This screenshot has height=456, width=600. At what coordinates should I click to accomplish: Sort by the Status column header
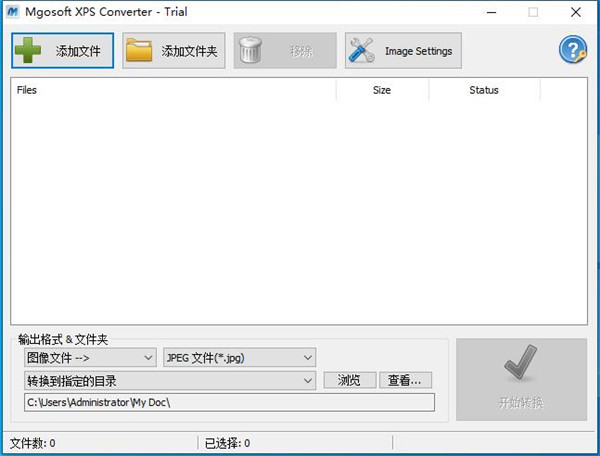coord(484,90)
